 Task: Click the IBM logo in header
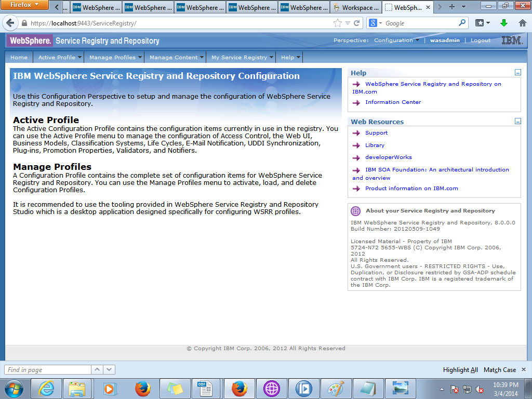pyautogui.click(x=511, y=41)
